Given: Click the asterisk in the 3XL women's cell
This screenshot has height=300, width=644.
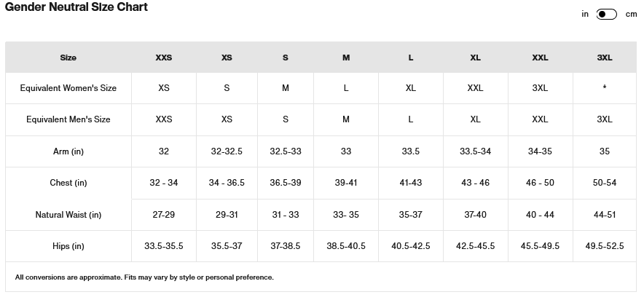Looking at the screenshot, I should click(605, 88).
